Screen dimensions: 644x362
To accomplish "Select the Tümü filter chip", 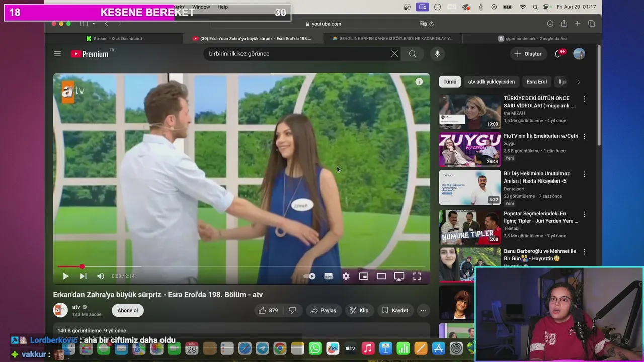I will pos(450,82).
